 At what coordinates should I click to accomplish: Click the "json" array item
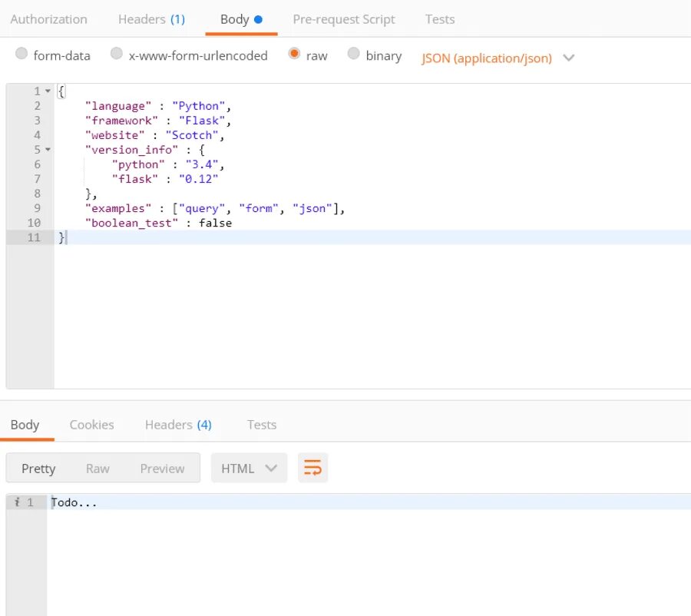point(312,208)
